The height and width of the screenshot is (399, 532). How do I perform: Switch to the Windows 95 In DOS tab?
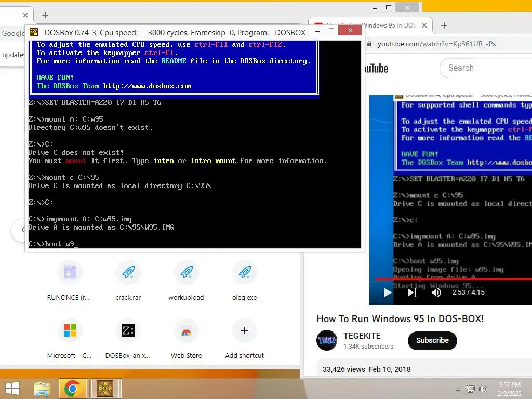tap(370, 25)
